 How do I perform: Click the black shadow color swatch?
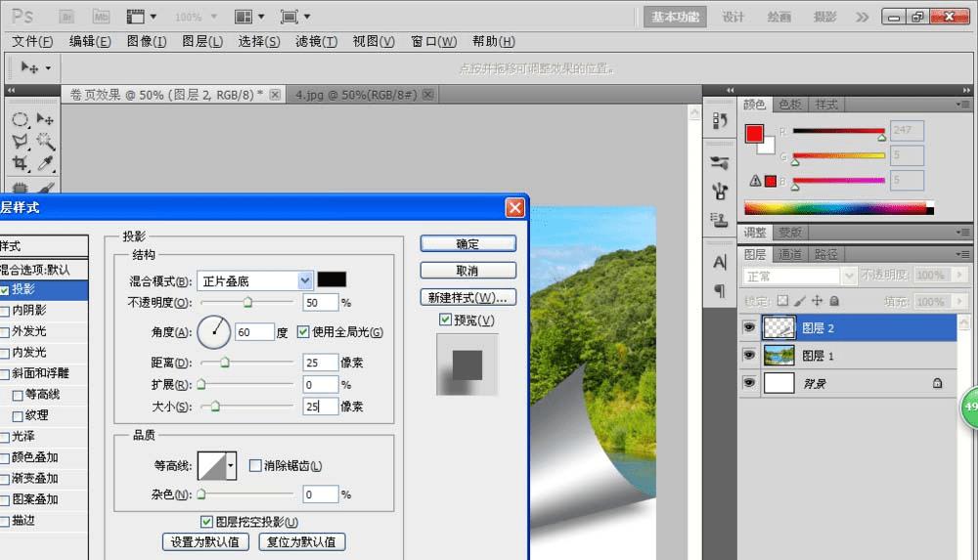tap(332, 280)
